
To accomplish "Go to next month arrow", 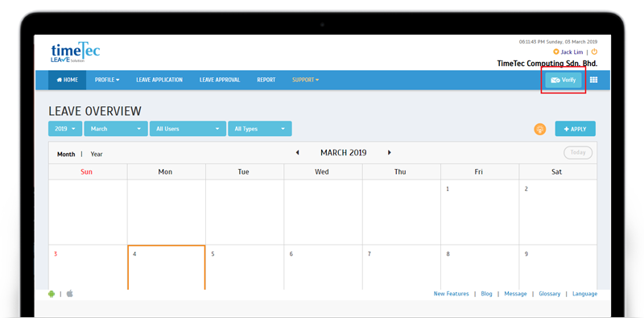I will pos(390,153).
